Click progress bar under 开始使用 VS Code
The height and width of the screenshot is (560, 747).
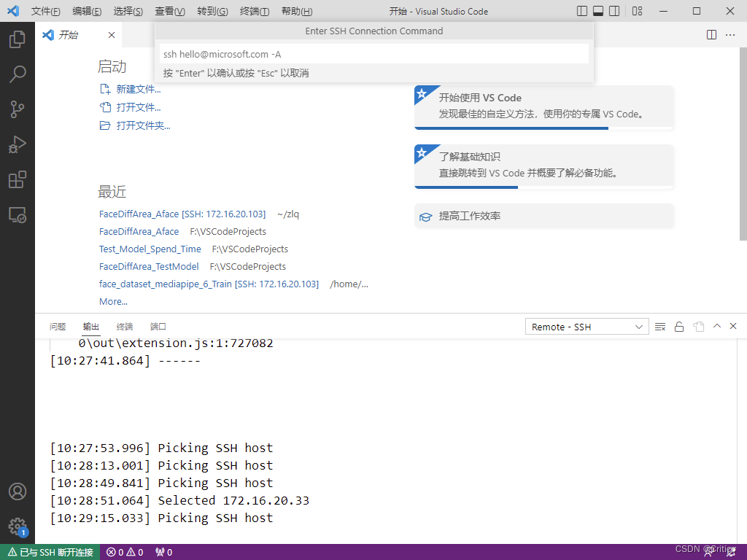click(x=543, y=128)
